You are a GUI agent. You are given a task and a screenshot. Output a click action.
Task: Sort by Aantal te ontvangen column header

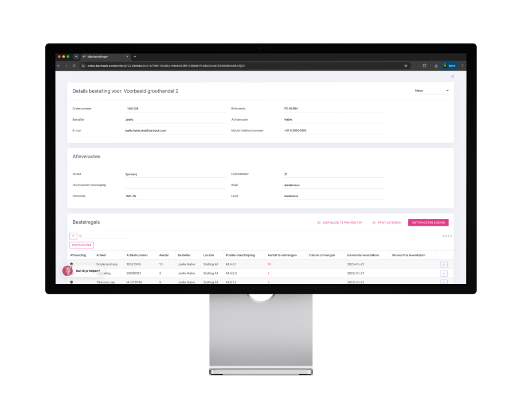pyautogui.click(x=282, y=255)
